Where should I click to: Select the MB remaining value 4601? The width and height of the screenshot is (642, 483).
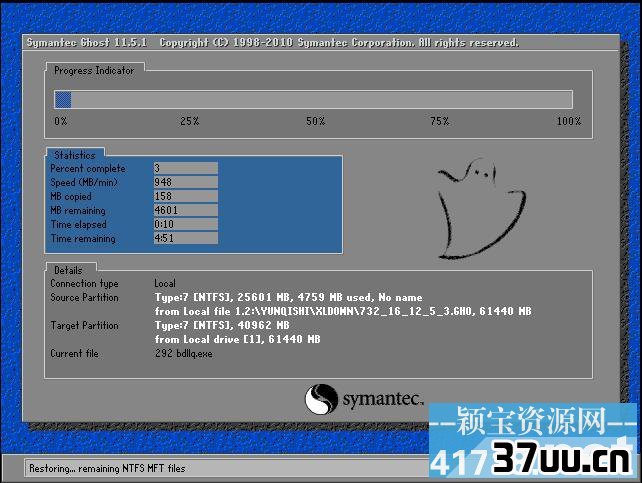(x=186, y=210)
